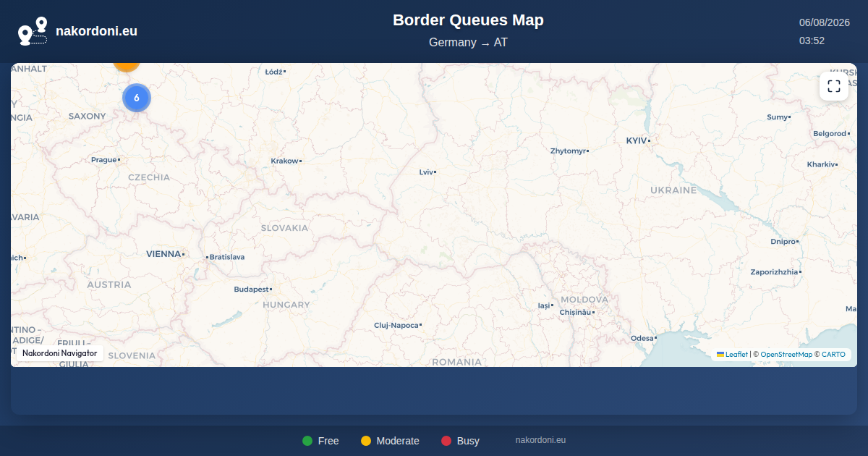Open the OpenStreetMap attribution link
Screen dimensions: 868x456
[786, 355]
